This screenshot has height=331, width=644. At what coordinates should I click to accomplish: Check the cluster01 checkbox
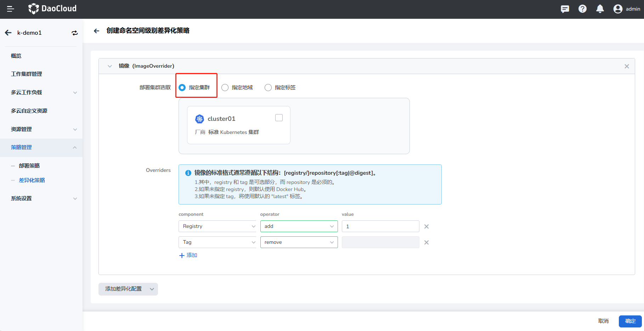[x=279, y=118]
